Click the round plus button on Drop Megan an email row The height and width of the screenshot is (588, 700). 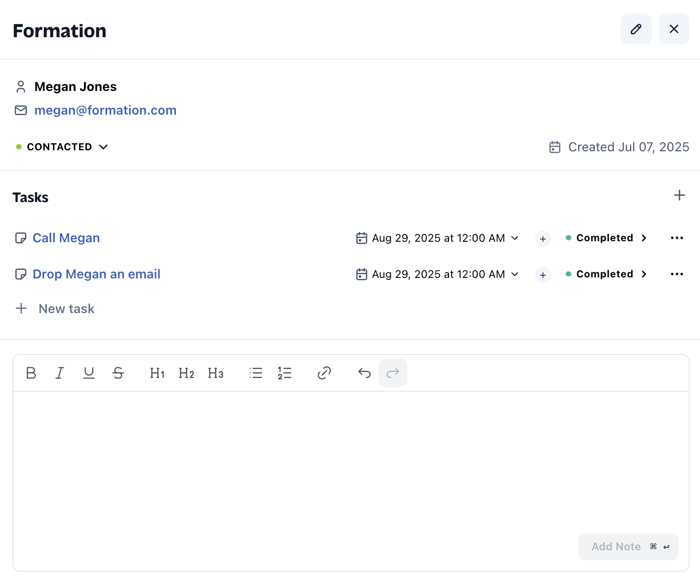(543, 275)
